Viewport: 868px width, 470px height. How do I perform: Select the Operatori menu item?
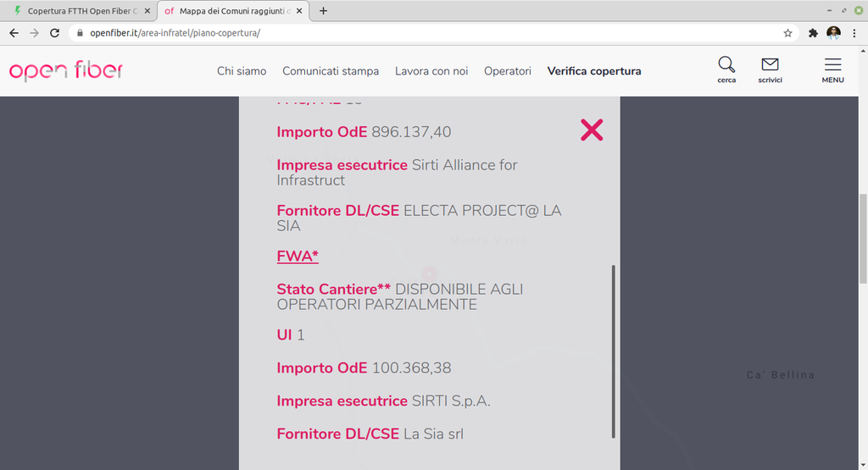click(508, 71)
